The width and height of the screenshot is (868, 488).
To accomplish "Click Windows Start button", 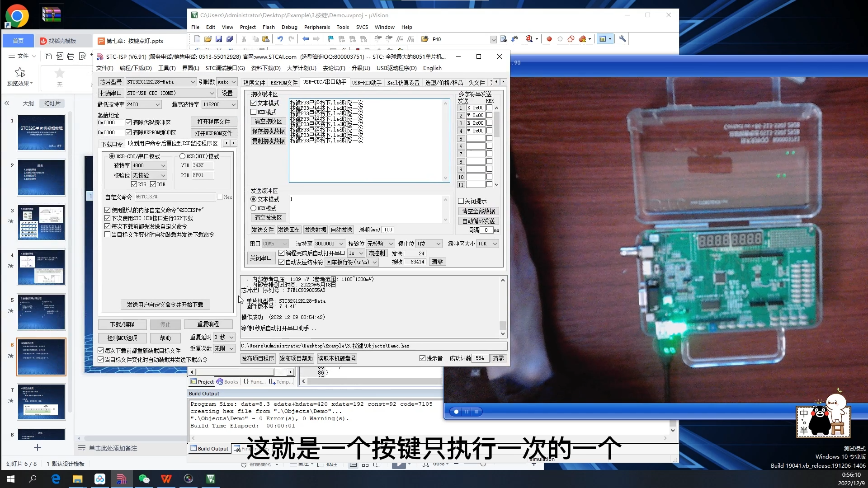I will 11,479.
